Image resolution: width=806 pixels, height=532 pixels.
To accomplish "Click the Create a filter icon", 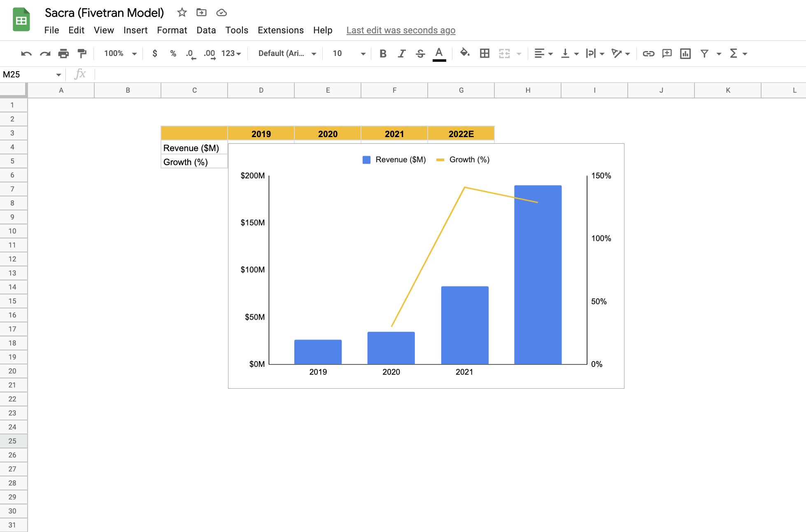I will click(704, 54).
